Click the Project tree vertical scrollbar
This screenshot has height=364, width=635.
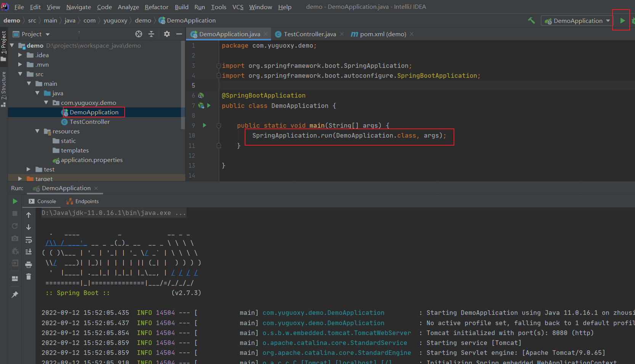pos(183,85)
